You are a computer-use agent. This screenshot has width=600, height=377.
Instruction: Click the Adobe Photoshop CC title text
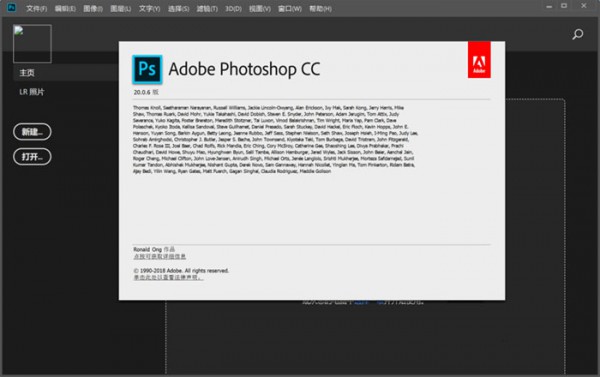coord(244,69)
